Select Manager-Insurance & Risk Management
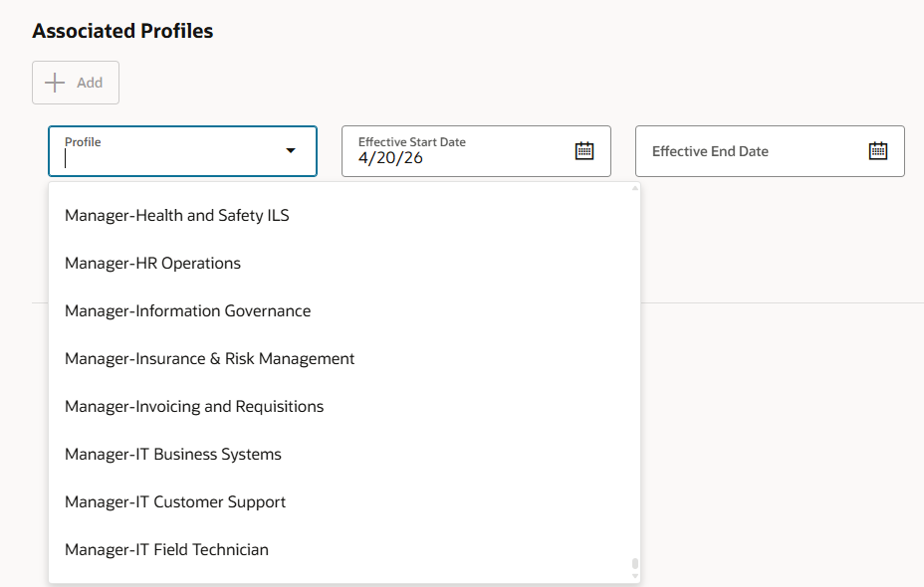924x587 pixels. tap(345, 358)
